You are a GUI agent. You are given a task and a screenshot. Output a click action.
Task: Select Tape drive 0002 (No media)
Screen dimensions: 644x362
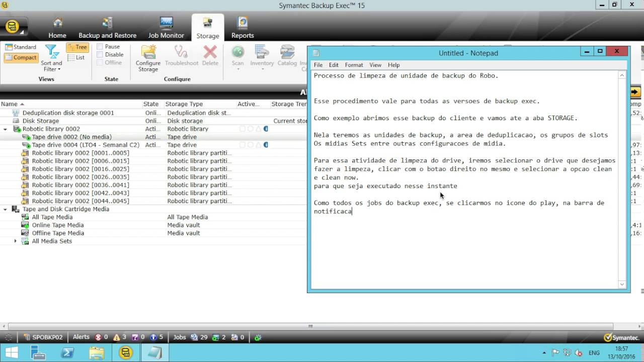click(71, 137)
